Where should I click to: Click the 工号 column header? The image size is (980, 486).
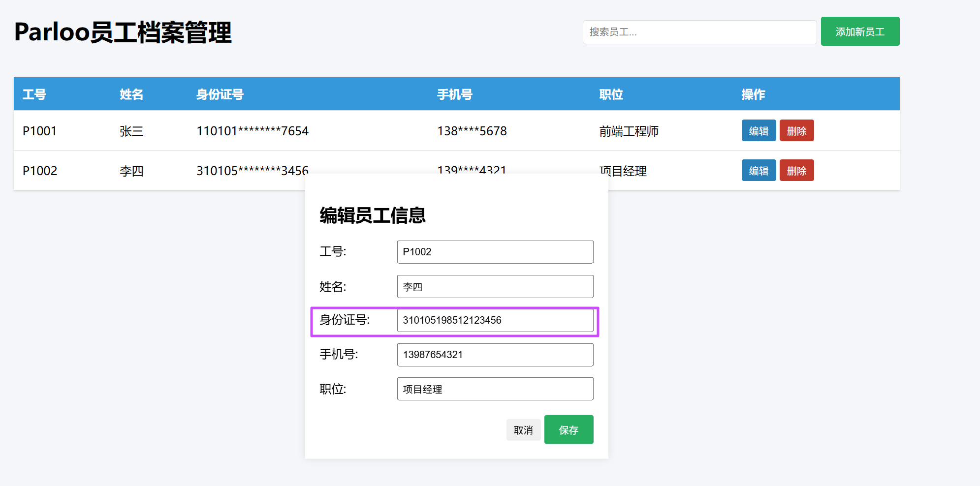34,94
